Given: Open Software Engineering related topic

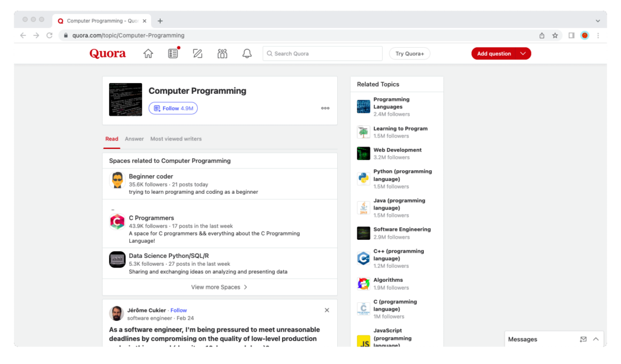Looking at the screenshot, I should coord(402,230).
